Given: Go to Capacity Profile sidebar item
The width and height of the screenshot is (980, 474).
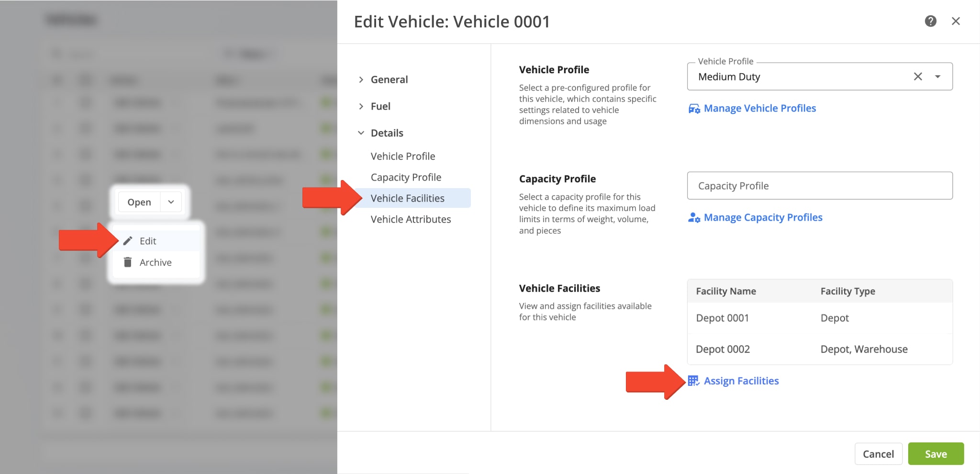Looking at the screenshot, I should 406,177.
